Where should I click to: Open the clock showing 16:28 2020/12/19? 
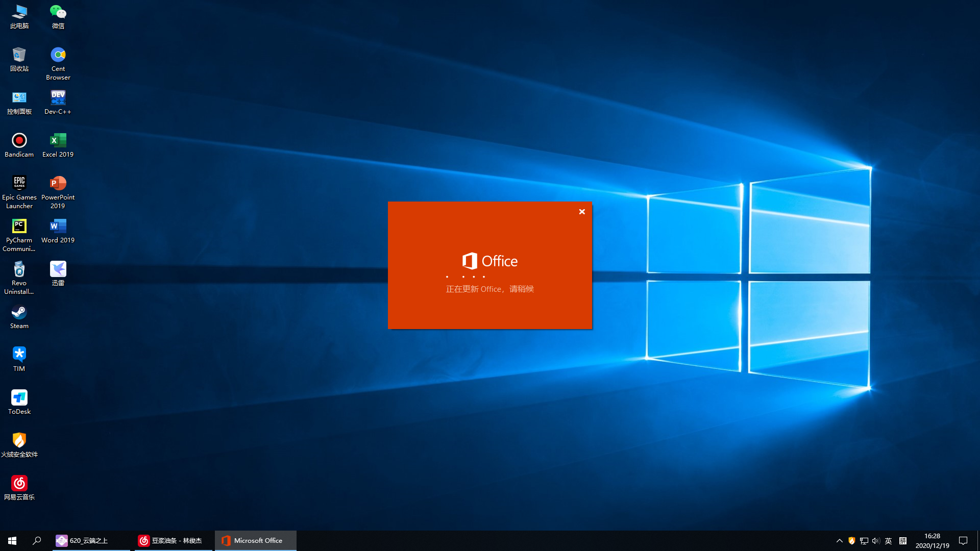[x=933, y=541]
